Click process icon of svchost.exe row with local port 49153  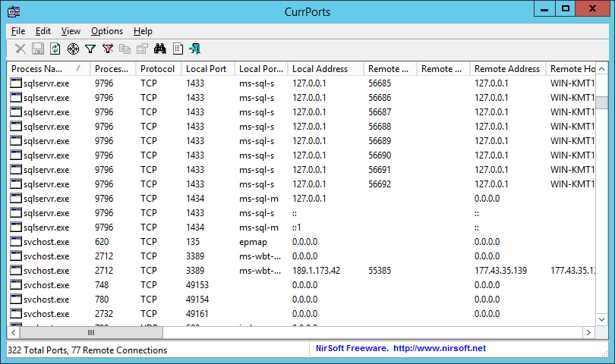point(16,285)
